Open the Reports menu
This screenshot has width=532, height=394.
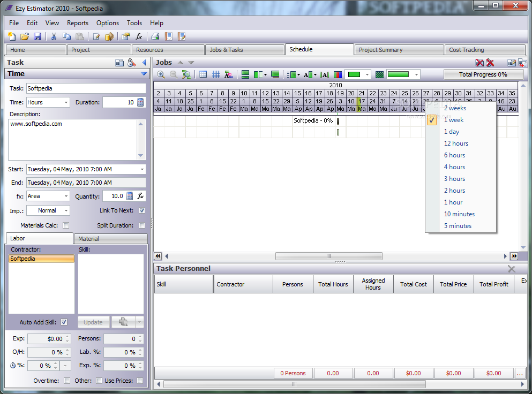(77, 22)
